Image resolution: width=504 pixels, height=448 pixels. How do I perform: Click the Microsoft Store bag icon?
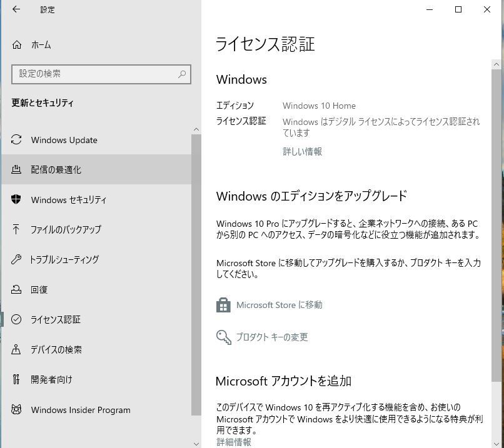pos(223,305)
